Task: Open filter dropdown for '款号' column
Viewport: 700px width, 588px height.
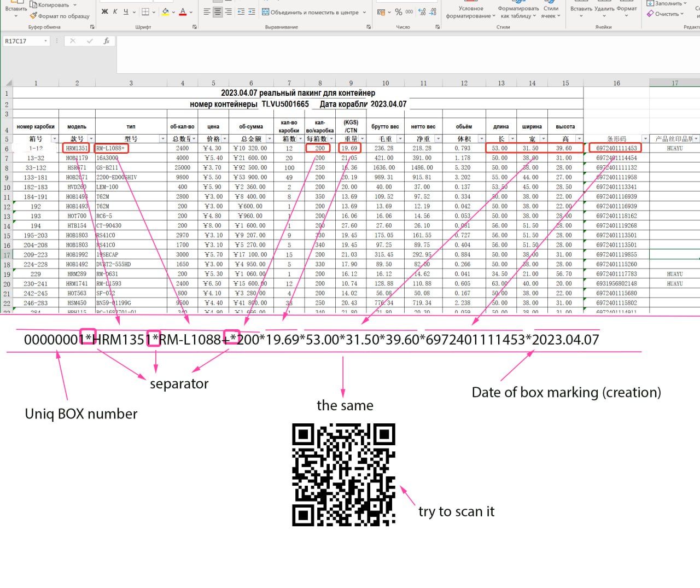Action: [x=91, y=139]
